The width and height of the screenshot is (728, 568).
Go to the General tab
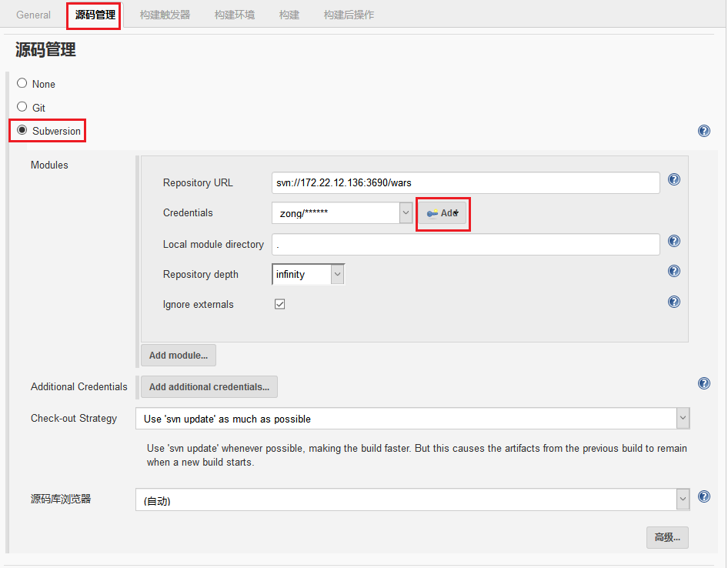pyautogui.click(x=33, y=15)
